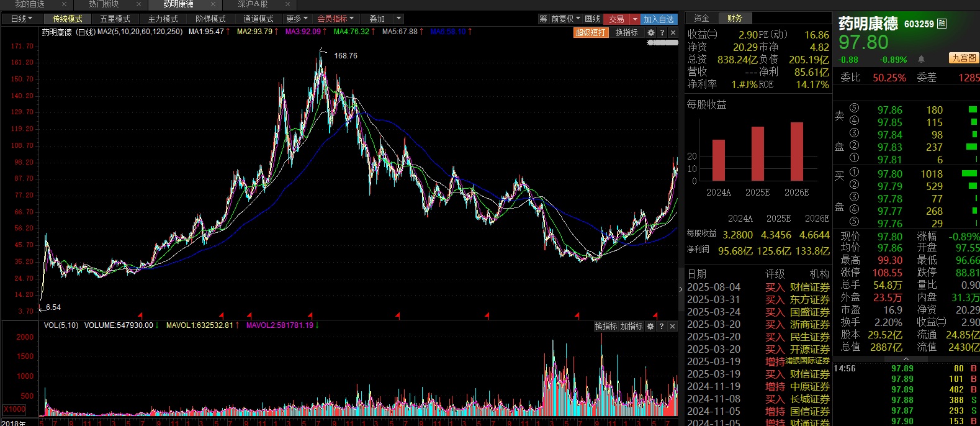Click the sell level 5 circled number icon
Viewport: 980px width, 426px height.
tap(855, 108)
